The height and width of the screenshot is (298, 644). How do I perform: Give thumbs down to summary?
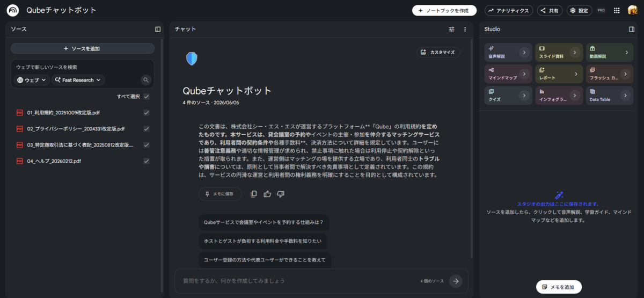click(280, 194)
